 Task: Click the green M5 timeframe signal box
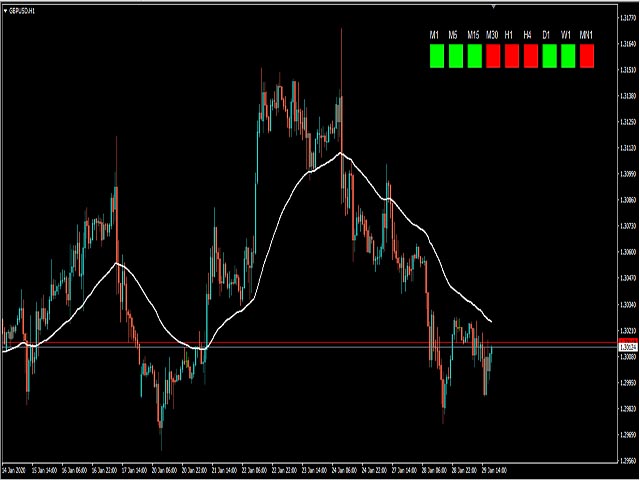click(456, 56)
